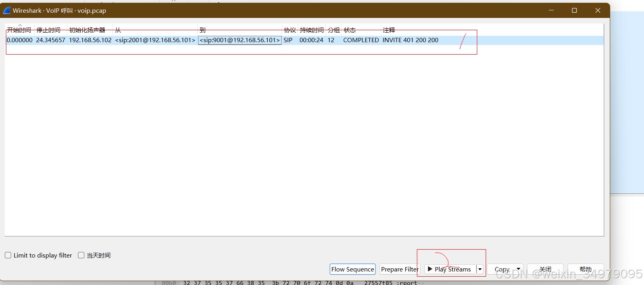Expand the Play Streams dropdown arrow
The image size is (644, 285).
(x=480, y=269)
